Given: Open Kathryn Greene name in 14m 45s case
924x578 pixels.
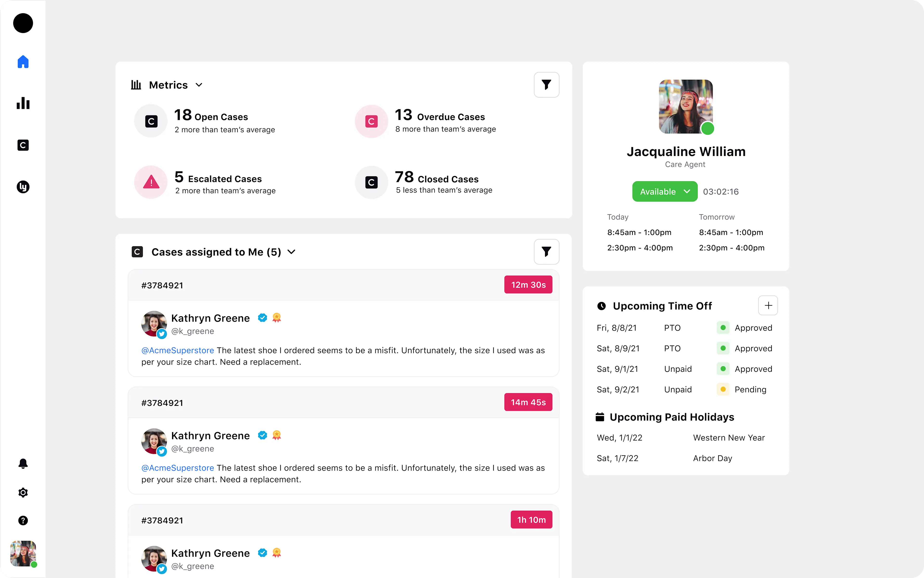Looking at the screenshot, I should (210, 435).
